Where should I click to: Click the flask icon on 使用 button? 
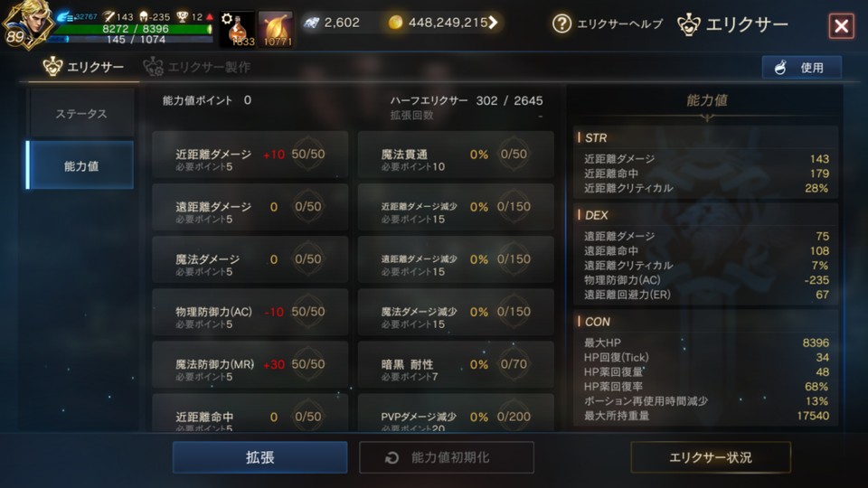click(780, 68)
